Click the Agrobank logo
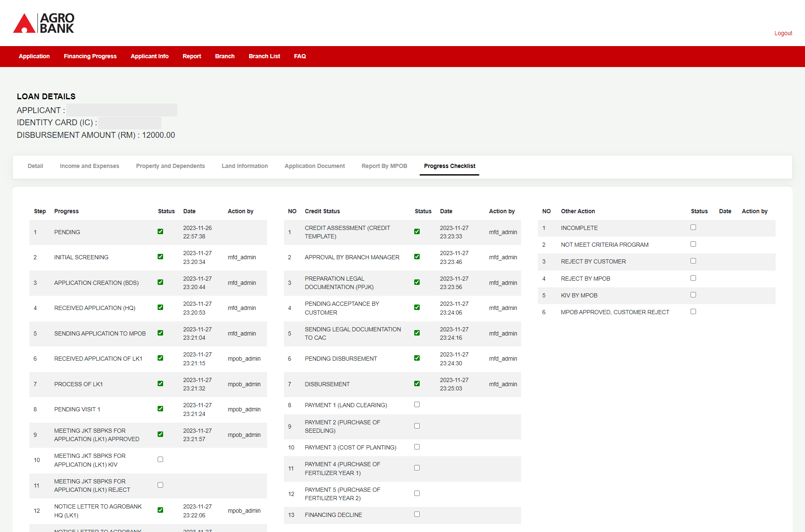 pos(44,23)
